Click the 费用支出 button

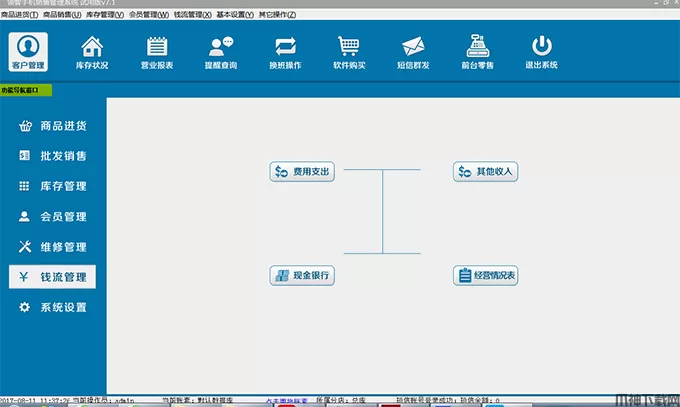[x=302, y=172]
